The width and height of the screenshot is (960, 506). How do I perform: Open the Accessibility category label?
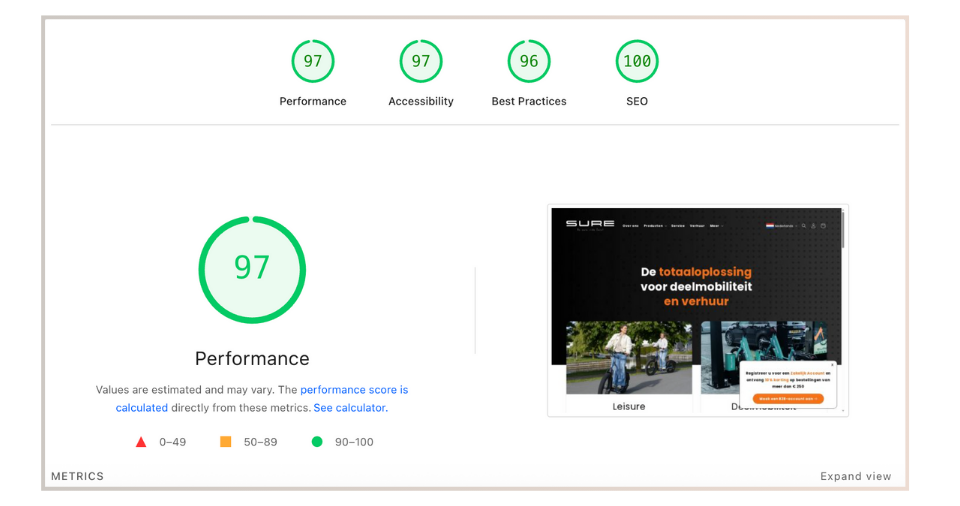421,101
